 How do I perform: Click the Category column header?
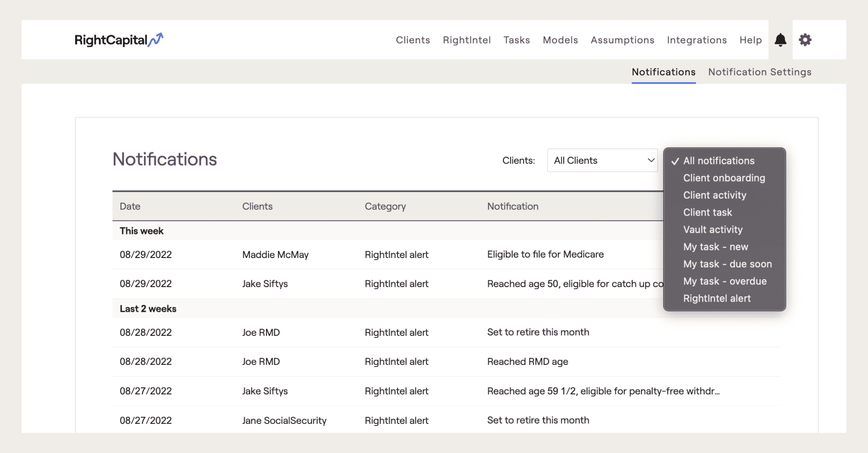tap(385, 206)
